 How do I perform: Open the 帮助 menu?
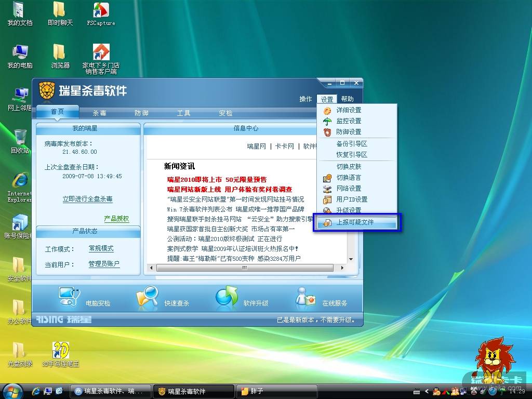(x=347, y=99)
